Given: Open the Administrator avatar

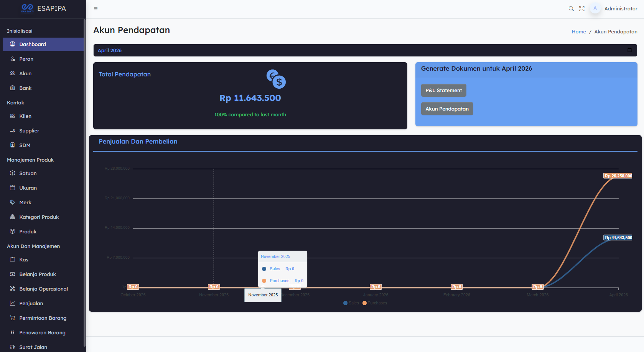Looking at the screenshot, I should tap(595, 8).
